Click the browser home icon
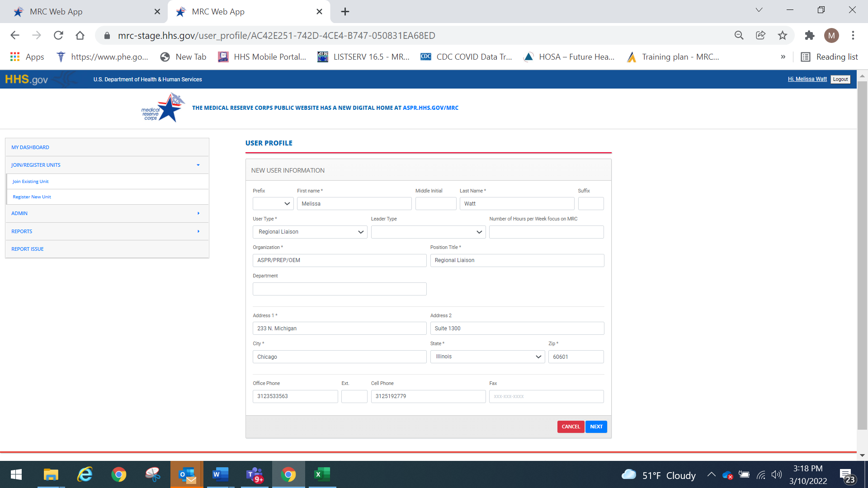 click(80, 35)
